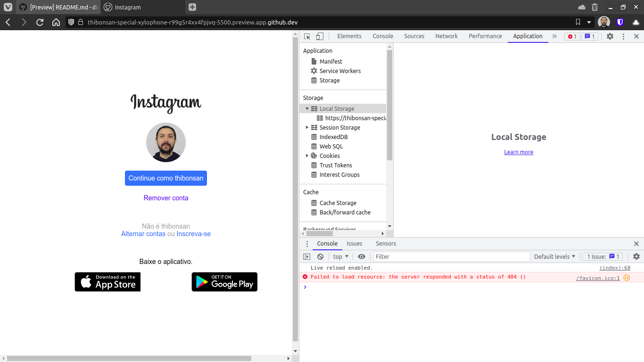Click the red error count badge
The image size is (644, 362).
click(572, 36)
